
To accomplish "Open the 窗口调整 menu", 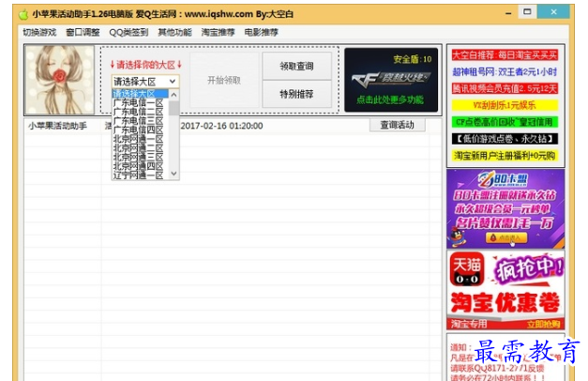I will [83, 32].
